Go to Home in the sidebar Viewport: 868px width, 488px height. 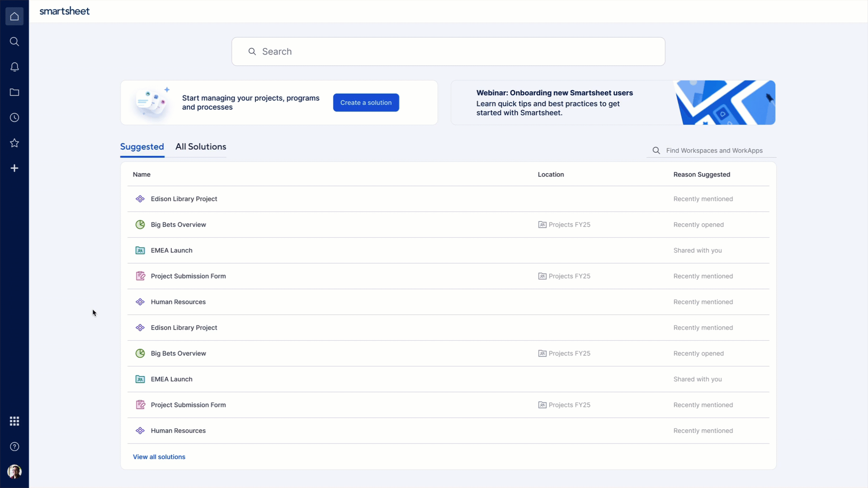14,16
